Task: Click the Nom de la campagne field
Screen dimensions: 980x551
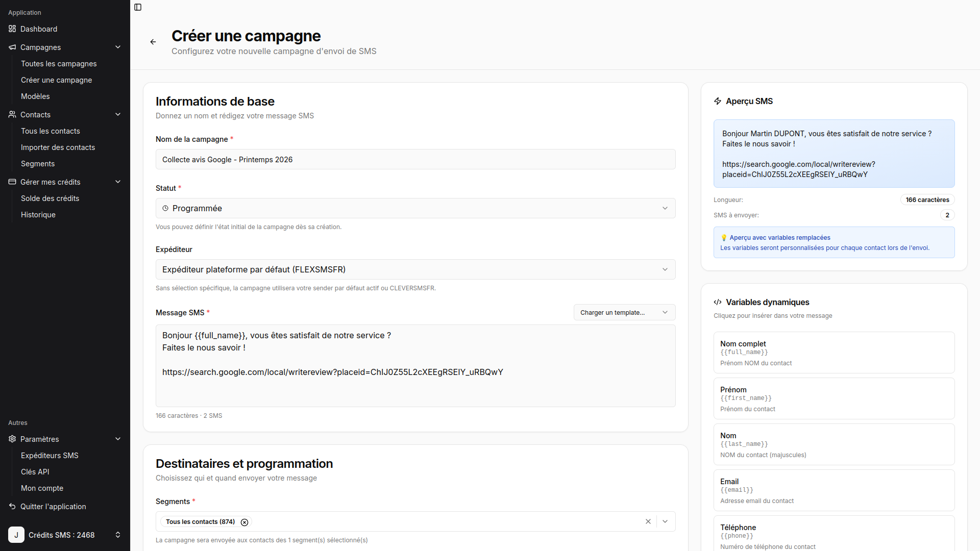Action: pos(415,160)
